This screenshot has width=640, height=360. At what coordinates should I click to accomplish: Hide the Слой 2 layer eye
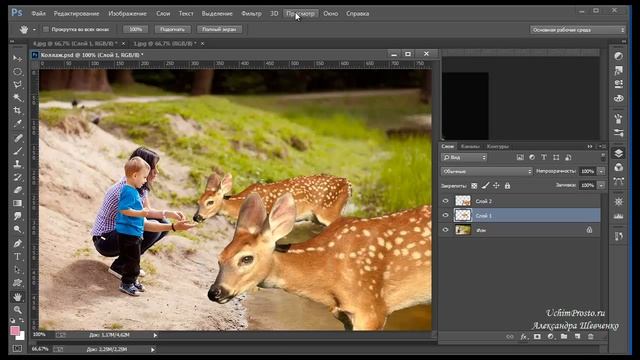coord(446,201)
